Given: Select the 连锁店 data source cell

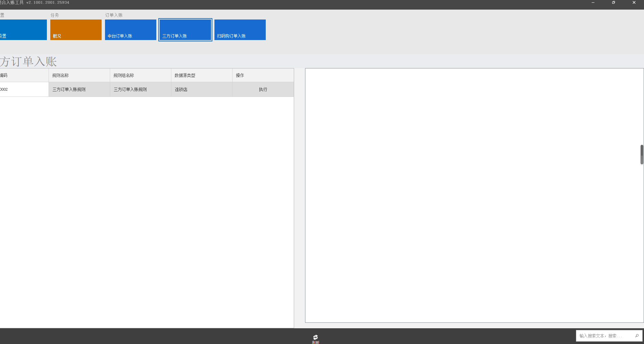Looking at the screenshot, I should [x=202, y=89].
